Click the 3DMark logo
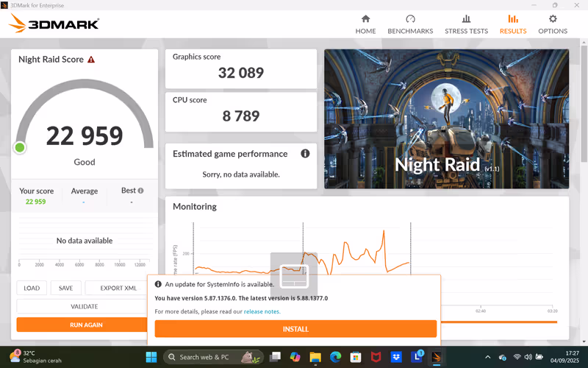The image size is (588, 368). point(54,24)
